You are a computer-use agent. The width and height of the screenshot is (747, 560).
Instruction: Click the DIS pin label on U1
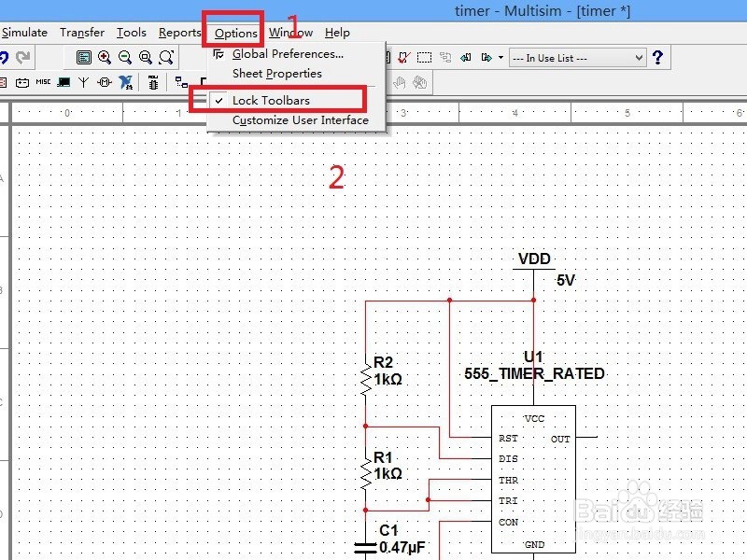(x=508, y=459)
